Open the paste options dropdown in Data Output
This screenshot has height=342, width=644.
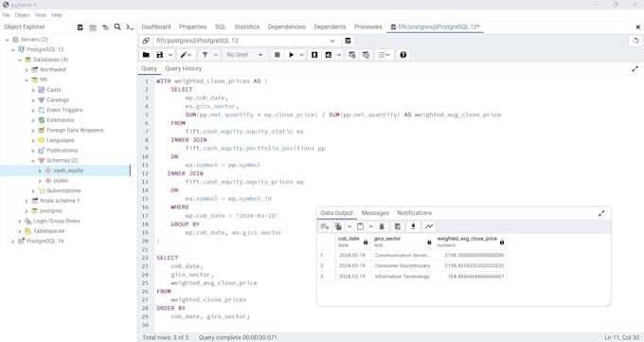[x=371, y=226]
